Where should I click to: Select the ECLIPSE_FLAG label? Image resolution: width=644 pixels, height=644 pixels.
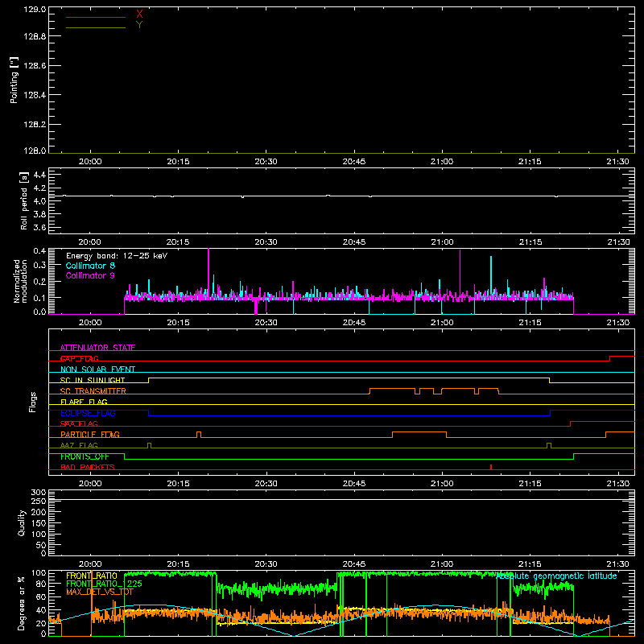tap(88, 413)
